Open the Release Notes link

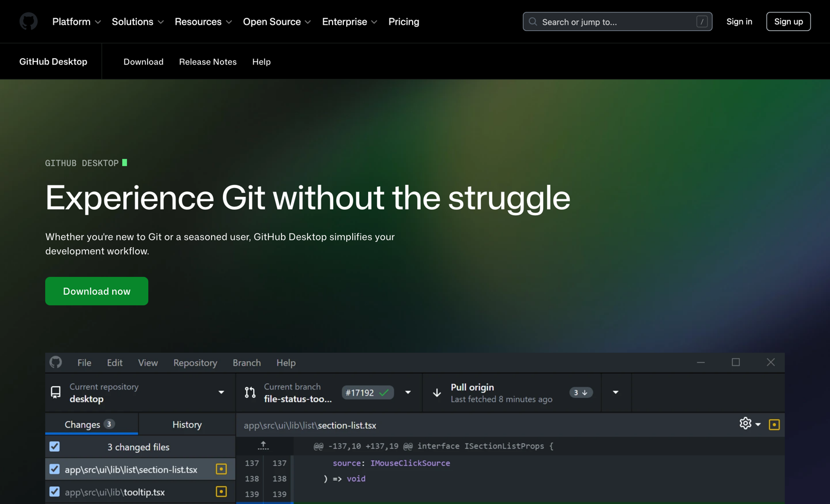coord(207,62)
